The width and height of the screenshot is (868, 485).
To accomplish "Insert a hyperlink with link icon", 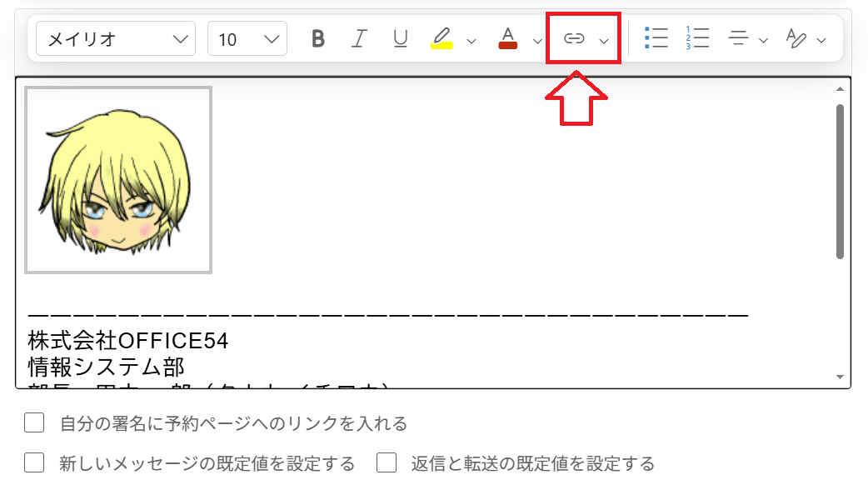I will [x=574, y=39].
